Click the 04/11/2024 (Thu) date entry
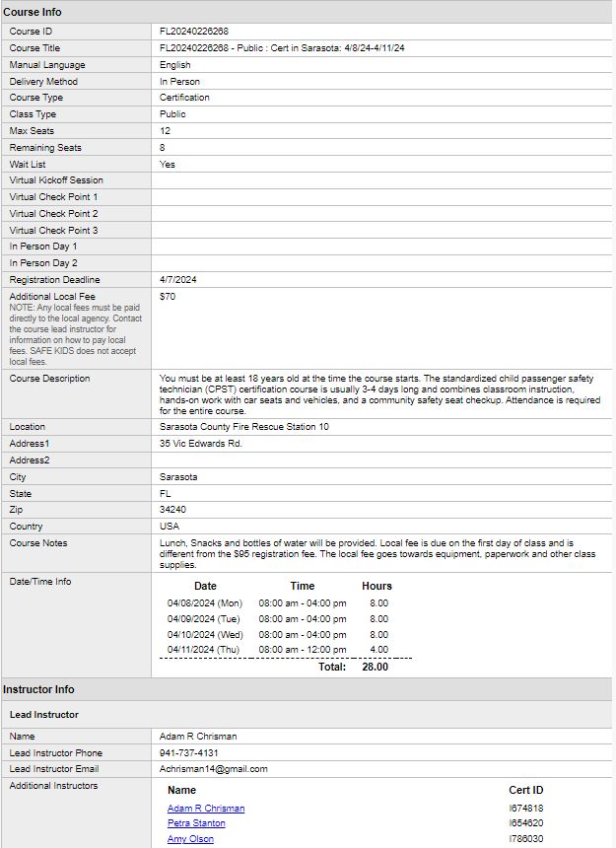This screenshot has height=848, width=616. coord(203,651)
